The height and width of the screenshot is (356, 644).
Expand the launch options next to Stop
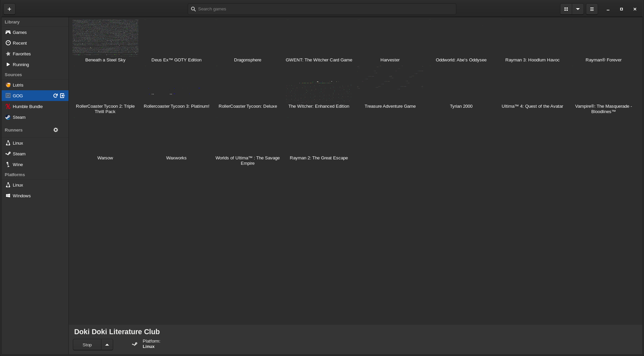107,345
